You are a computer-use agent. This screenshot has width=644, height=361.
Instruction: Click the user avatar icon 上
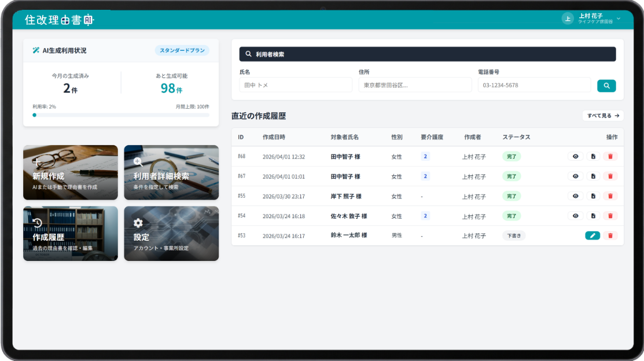click(568, 19)
